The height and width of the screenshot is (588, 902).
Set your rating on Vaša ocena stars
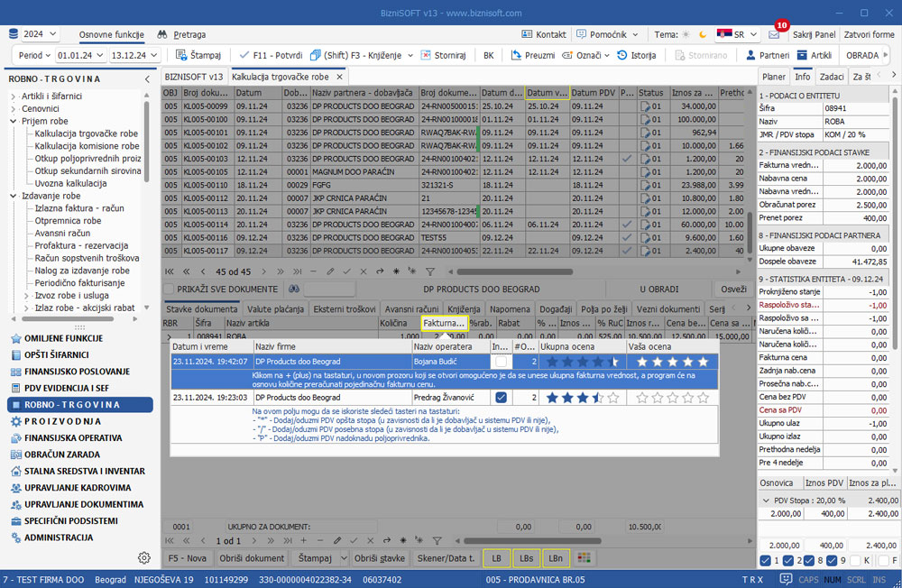673,362
